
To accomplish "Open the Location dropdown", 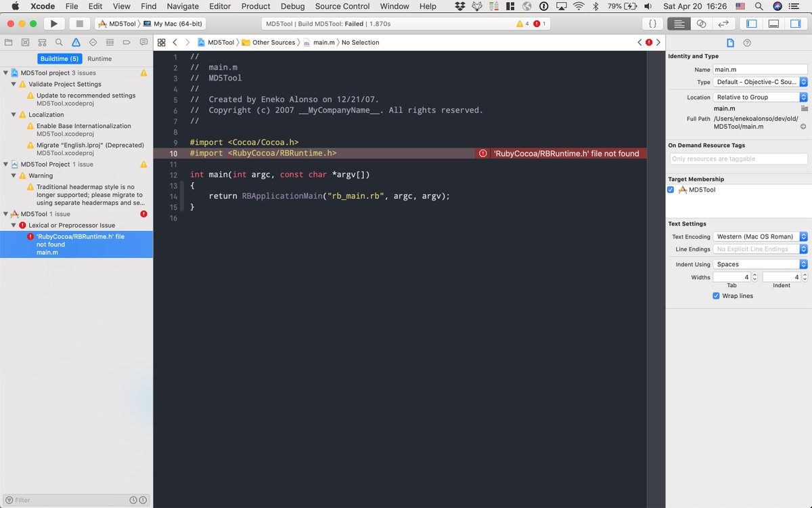I will (761, 97).
